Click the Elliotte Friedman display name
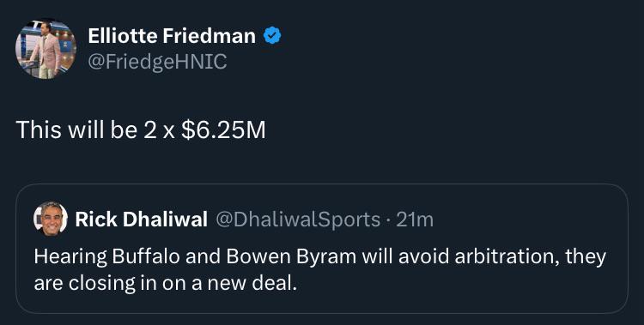 tap(172, 36)
